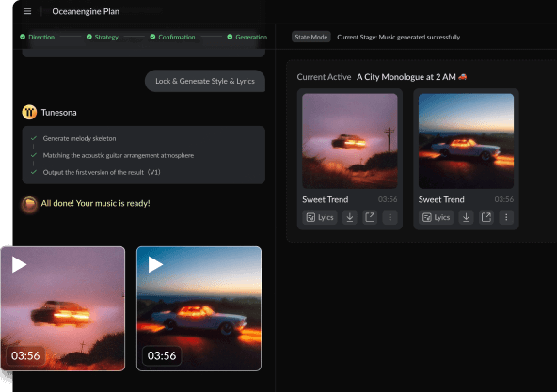
Task: Click 'All done! Your music is ready!' text
Action: point(95,203)
